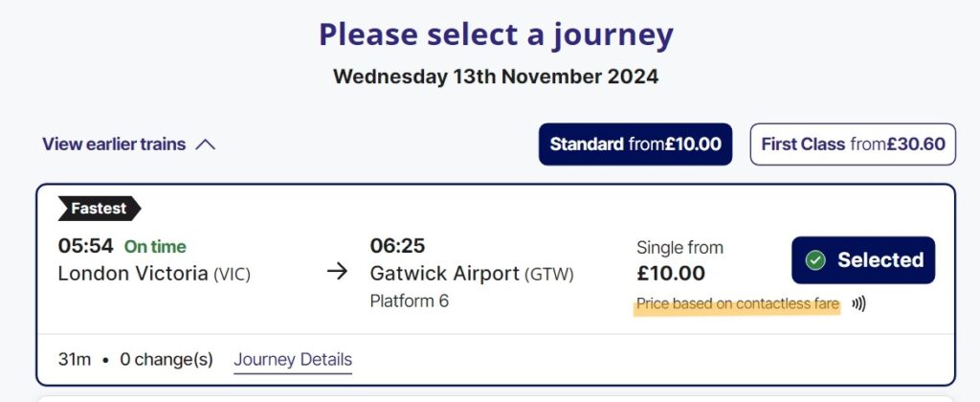This screenshot has height=402, width=980.
Task: Click the London Victoria (VIC) station name
Action: (x=153, y=273)
